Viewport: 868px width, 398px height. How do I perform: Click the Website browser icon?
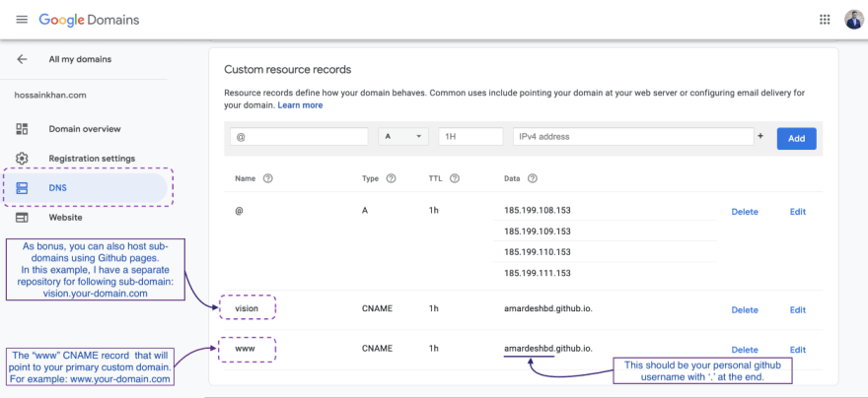point(22,218)
